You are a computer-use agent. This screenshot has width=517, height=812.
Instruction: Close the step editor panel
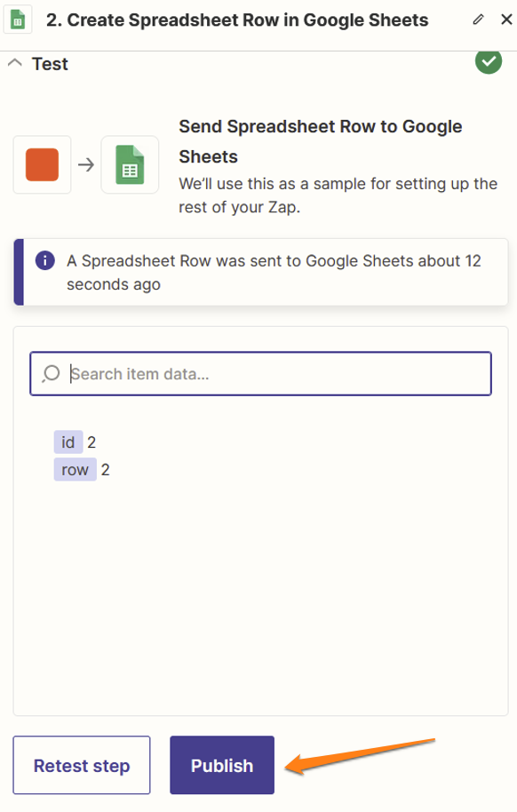click(506, 20)
